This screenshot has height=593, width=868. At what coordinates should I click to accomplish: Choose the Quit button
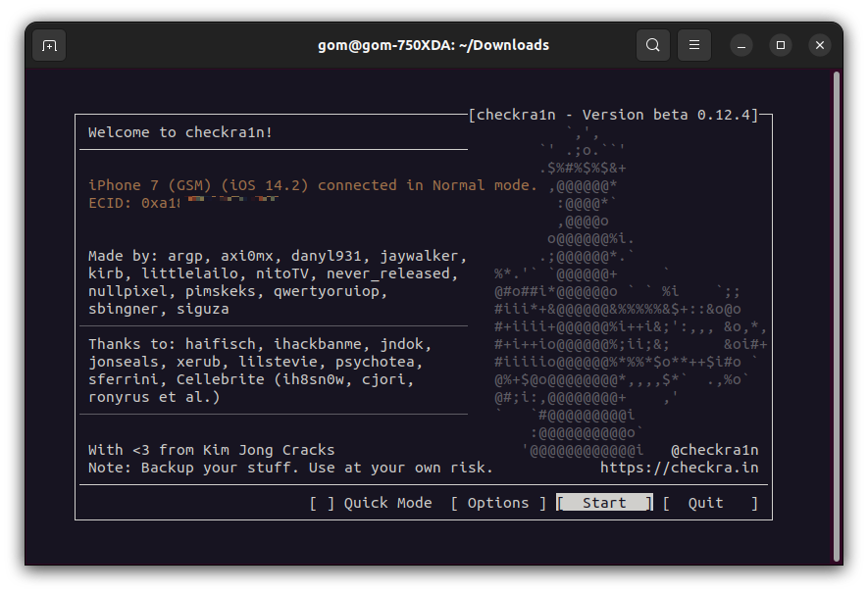click(x=710, y=503)
